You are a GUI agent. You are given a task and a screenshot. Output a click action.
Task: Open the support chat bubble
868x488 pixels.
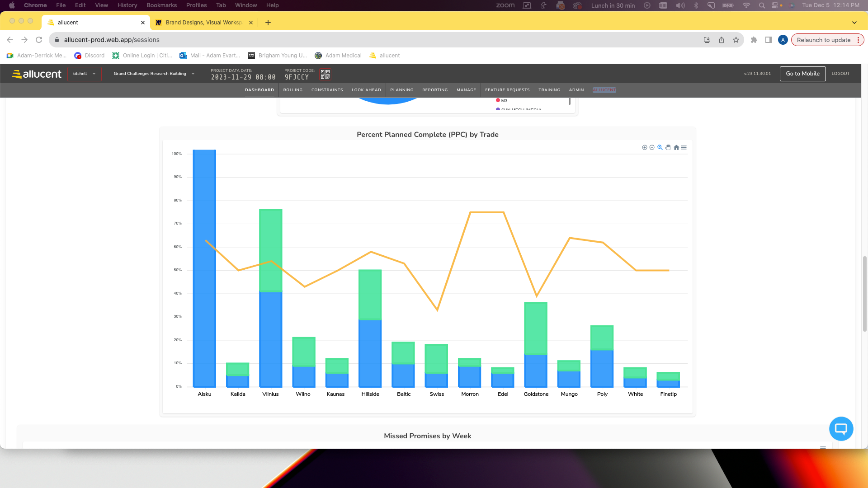[x=841, y=428]
